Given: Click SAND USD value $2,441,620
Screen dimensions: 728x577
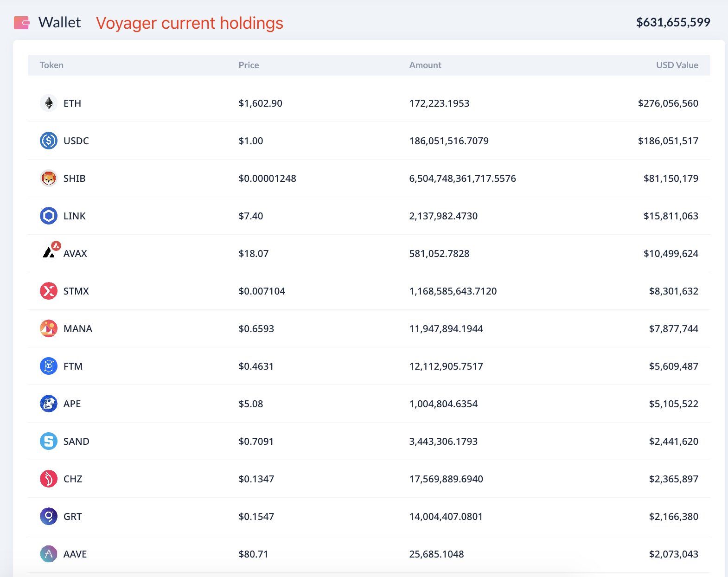Looking at the screenshot, I should point(674,441).
